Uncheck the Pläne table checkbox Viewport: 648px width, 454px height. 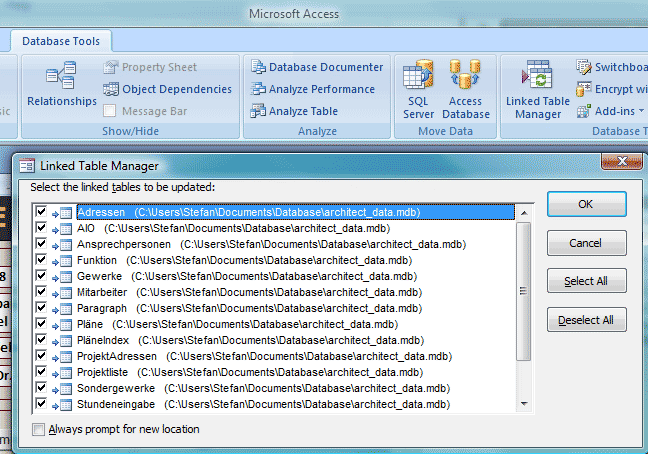click(41, 324)
